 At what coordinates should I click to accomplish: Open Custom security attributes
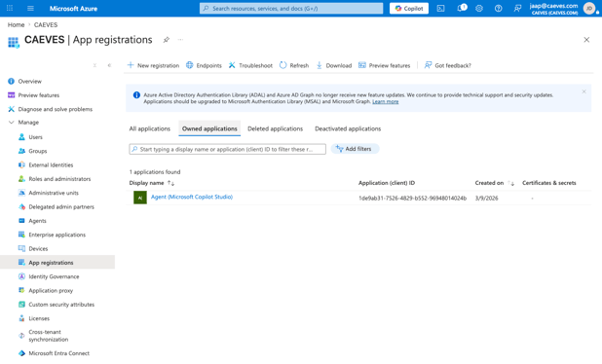[56, 305]
